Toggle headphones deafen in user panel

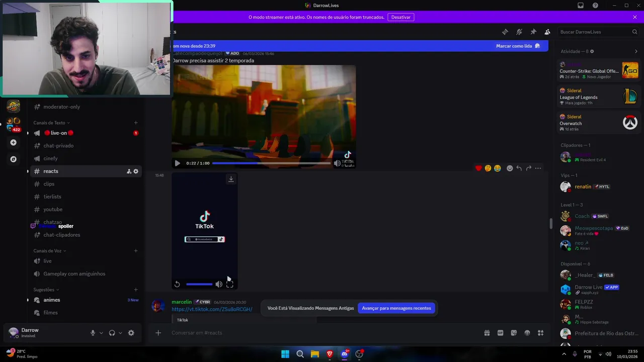click(112, 333)
